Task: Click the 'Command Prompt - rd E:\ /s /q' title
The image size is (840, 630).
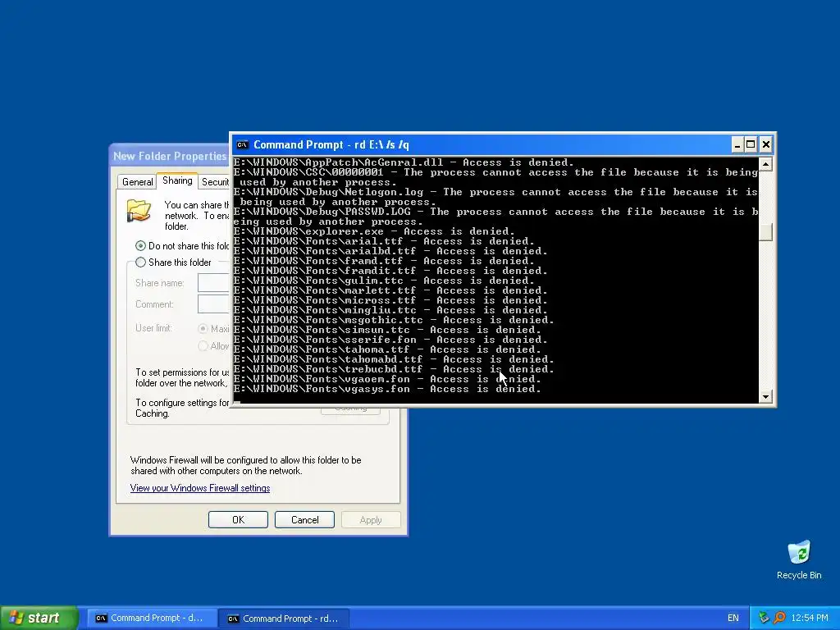Action: 331,144
